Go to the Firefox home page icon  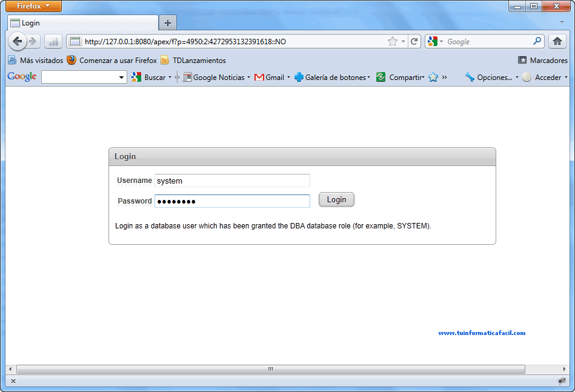[557, 42]
